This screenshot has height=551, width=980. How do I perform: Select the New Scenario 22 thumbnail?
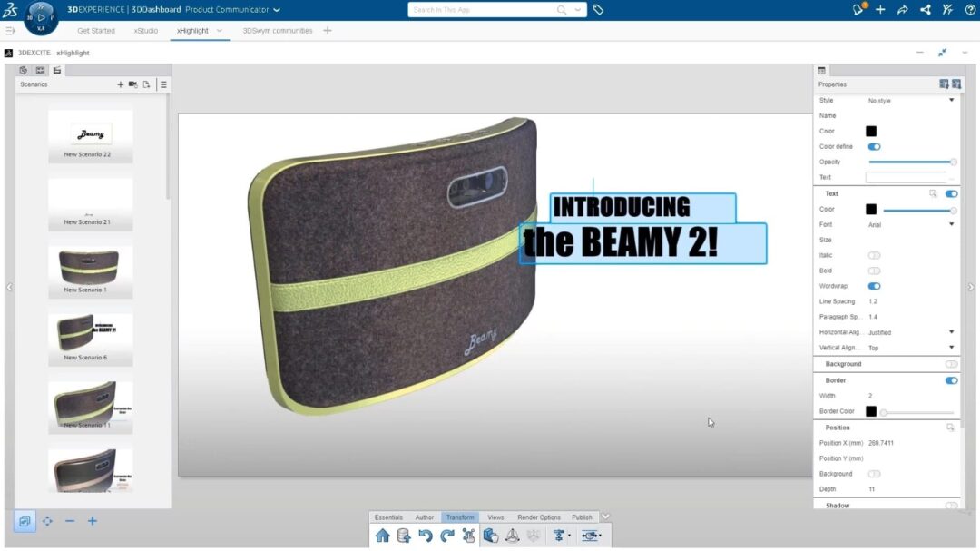(x=91, y=136)
